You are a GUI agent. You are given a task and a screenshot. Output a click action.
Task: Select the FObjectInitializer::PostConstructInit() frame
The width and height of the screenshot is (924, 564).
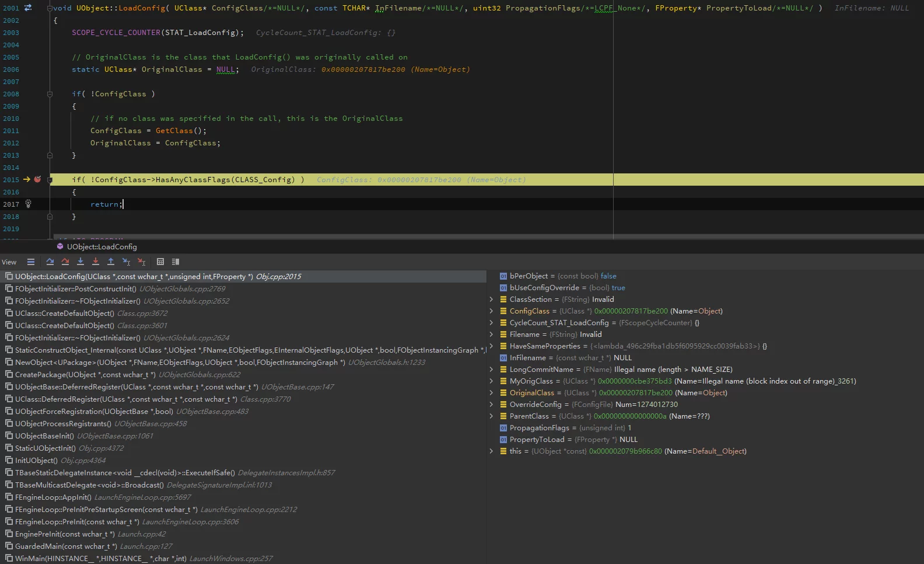click(243, 288)
